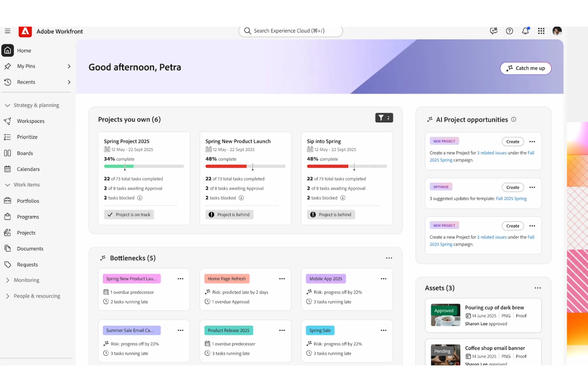Click the Requests tag icon
Image resolution: width=588 pixels, height=392 pixels.
click(8, 265)
